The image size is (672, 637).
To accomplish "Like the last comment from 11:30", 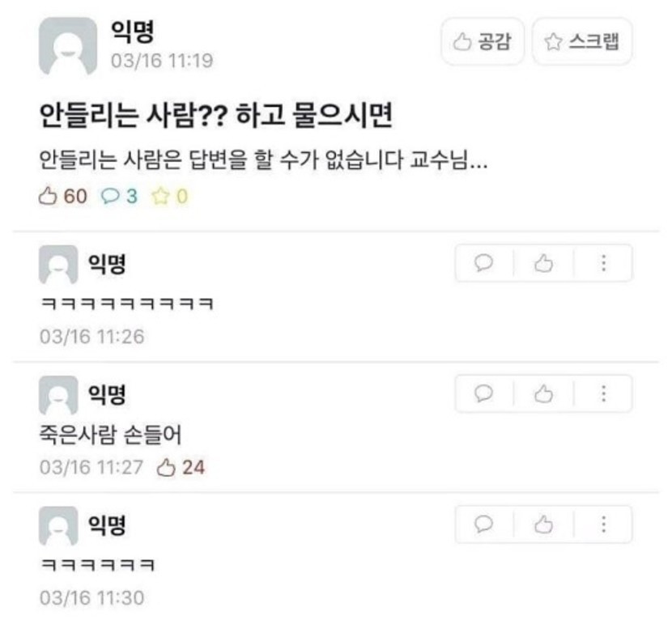I will (543, 524).
